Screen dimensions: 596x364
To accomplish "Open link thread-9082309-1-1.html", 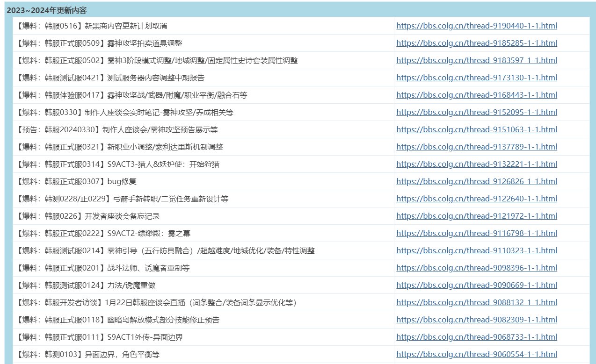I will coord(477,320).
